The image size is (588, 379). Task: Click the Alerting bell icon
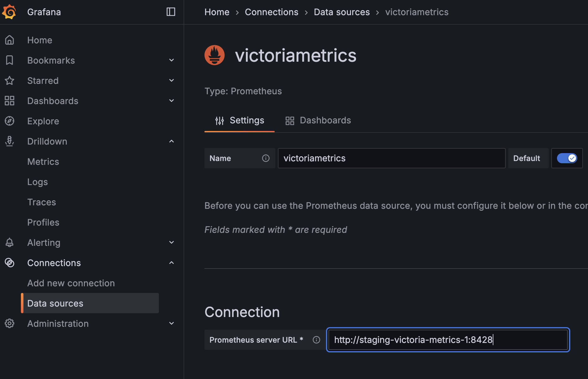[x=9, y=243]
